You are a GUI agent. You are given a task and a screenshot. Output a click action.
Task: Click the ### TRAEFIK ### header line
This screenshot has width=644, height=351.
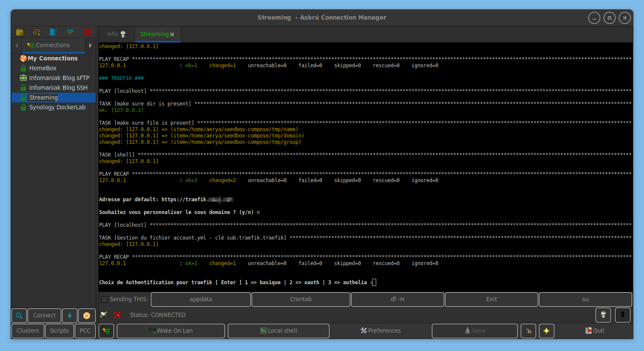(121, 78)
